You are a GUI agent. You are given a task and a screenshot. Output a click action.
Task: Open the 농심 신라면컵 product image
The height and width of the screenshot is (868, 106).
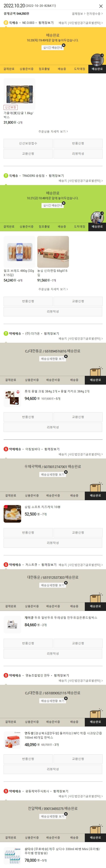(x=53, y=252)
